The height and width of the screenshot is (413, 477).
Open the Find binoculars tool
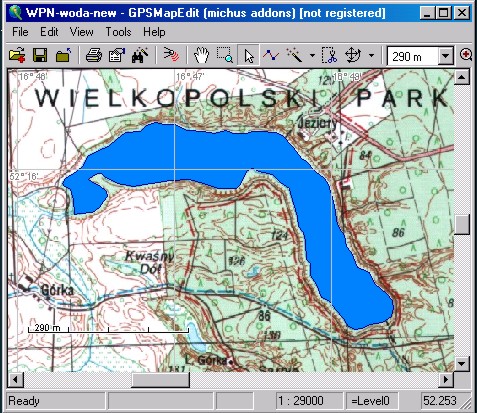pyautogui.click(x=140, y=55)
